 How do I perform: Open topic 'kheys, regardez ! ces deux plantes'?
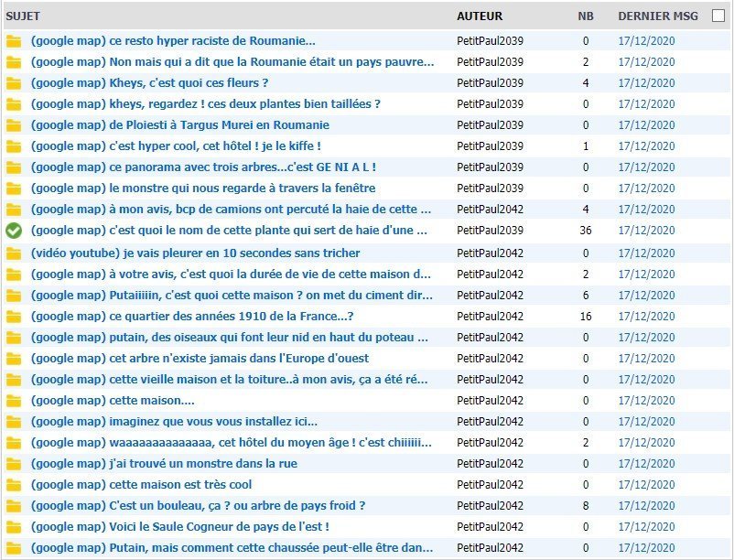click(x=206, y=104)
